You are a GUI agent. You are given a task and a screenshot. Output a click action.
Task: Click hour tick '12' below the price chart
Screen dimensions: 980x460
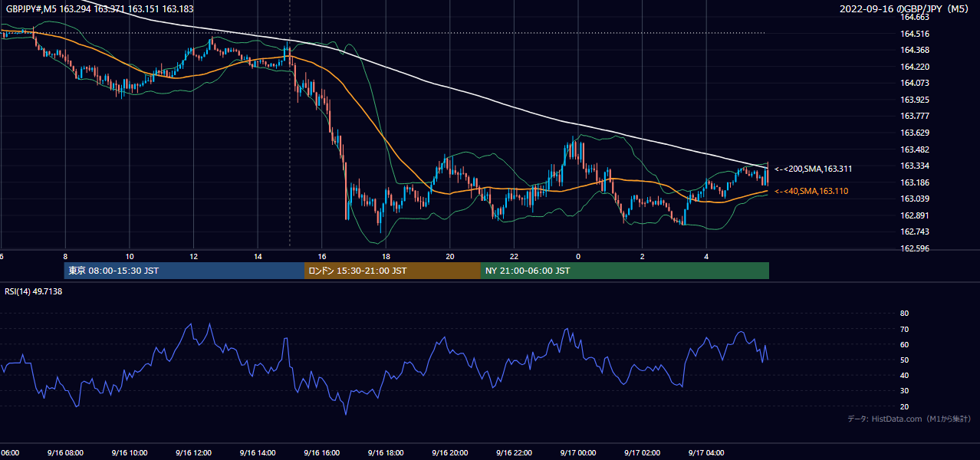coord(193,256)
